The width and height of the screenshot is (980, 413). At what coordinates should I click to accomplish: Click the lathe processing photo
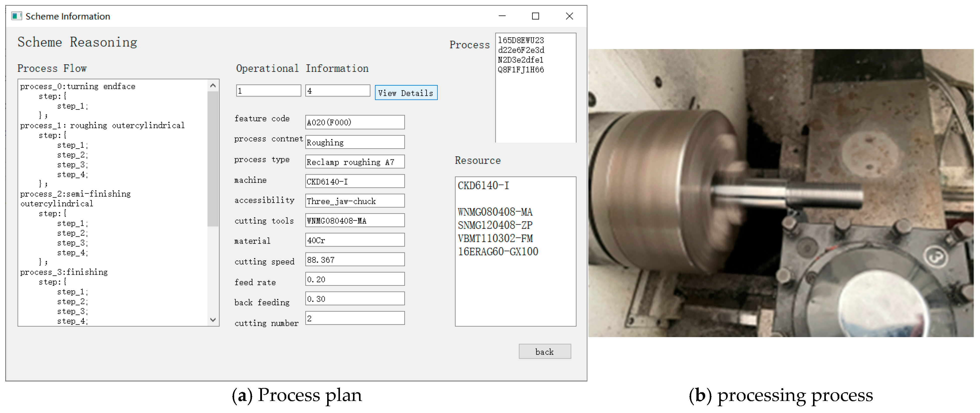click(781, 193)
